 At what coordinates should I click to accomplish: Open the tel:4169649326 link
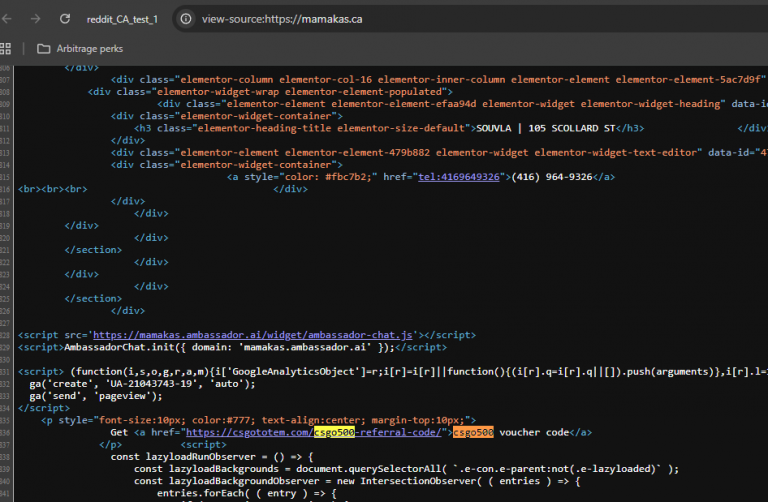click(x=458, y=177)
